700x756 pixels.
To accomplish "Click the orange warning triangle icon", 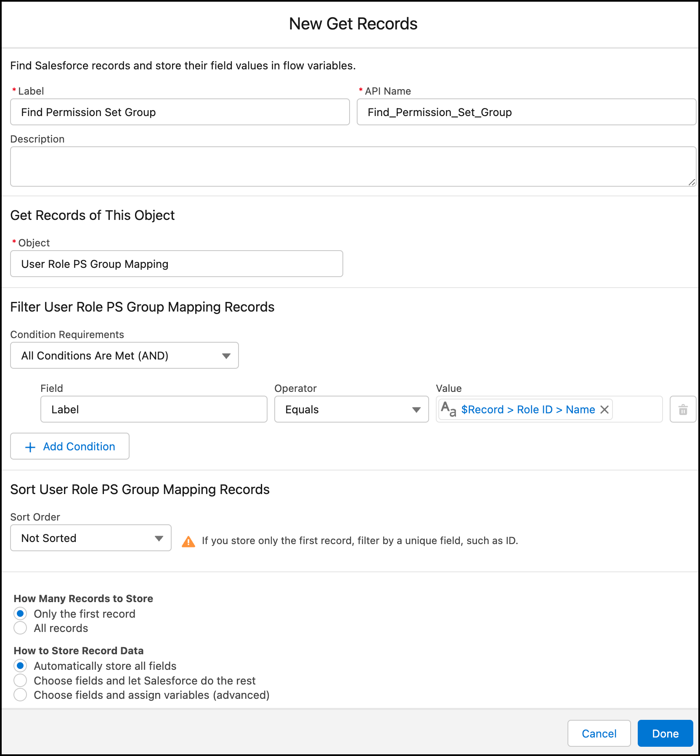I will (188, 541).
